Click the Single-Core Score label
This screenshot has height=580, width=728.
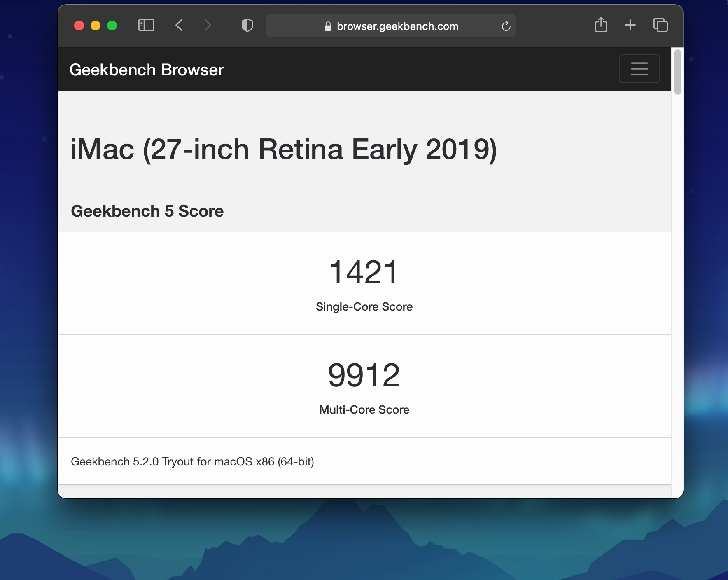364,307
